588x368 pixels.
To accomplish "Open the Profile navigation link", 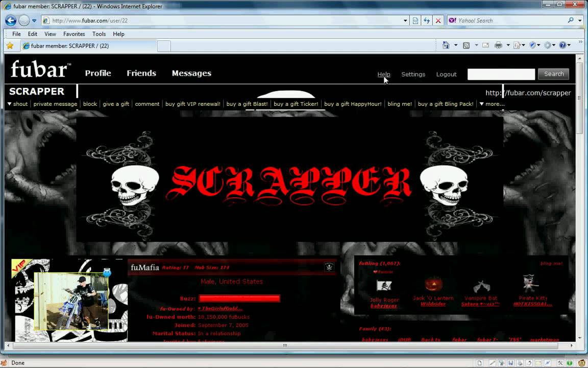I will (98, 73).
